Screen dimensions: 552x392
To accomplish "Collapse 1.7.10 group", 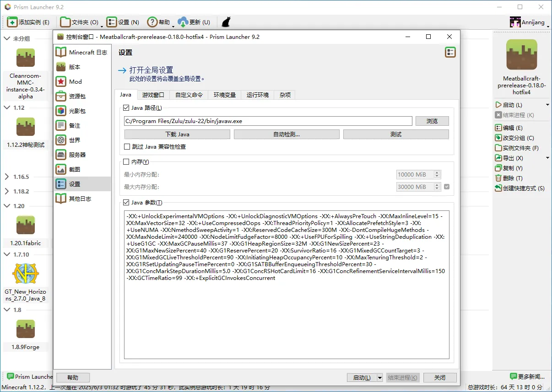I will 7,254.
